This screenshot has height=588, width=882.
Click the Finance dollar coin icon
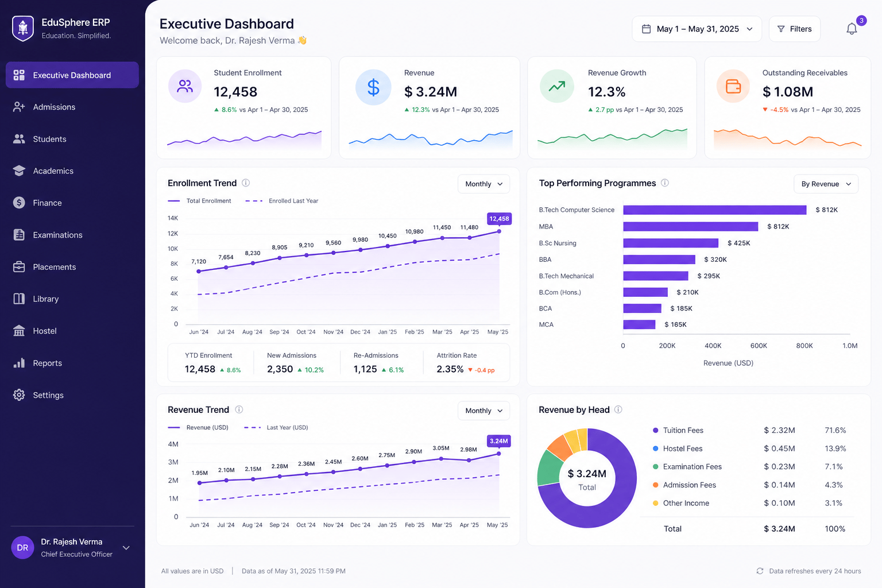[19, 203]
